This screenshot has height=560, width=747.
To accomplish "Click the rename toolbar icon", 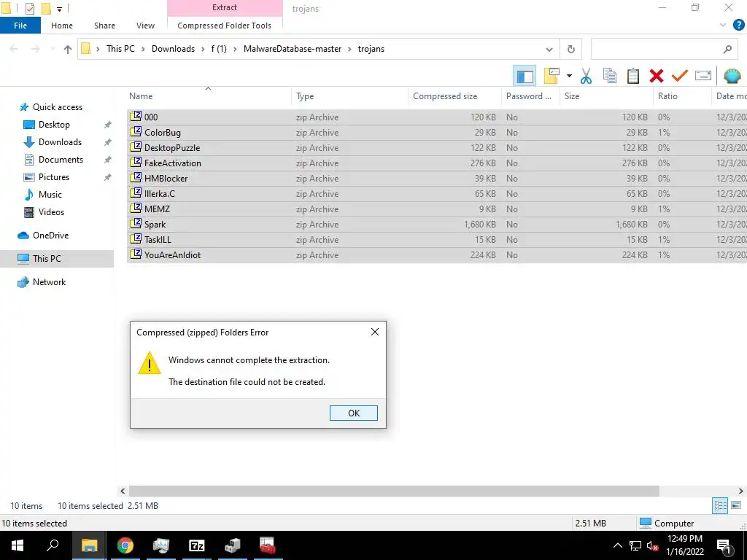I will coord(703,76).
